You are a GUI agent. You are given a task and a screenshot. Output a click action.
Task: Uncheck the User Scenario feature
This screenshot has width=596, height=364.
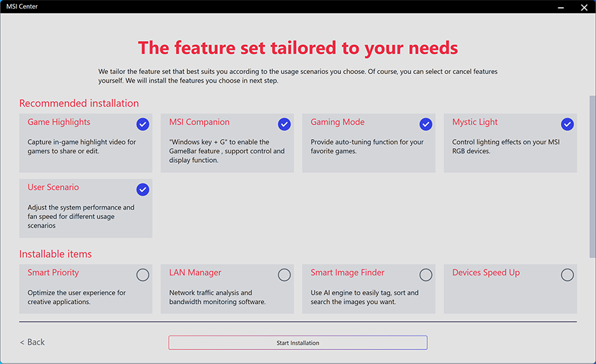point(142,189)
